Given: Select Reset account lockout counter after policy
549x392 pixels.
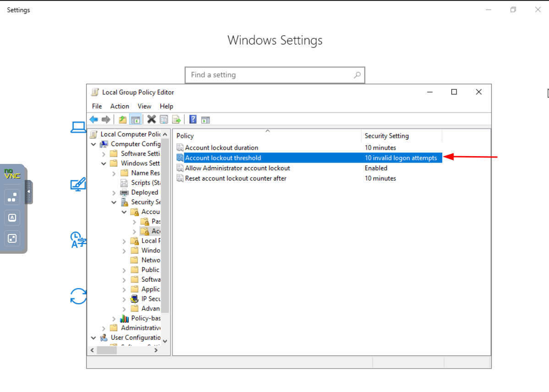Looking at the screenshot, I should pos(236,178).
